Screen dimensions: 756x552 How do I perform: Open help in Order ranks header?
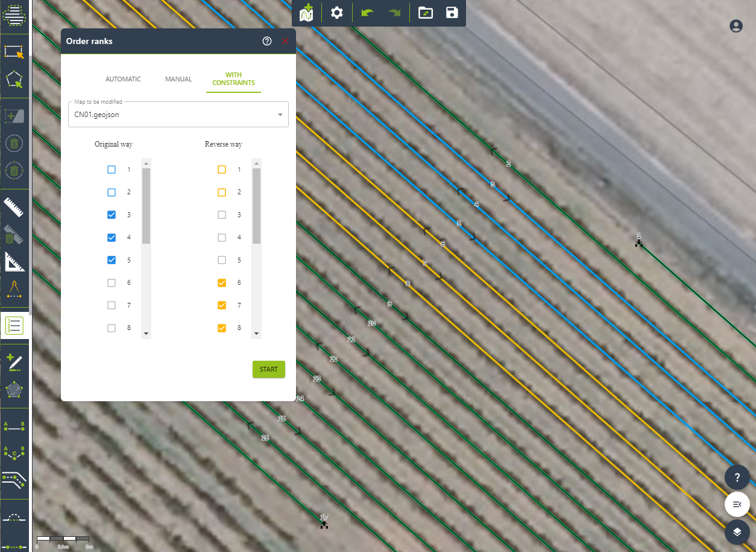[267, 41]
